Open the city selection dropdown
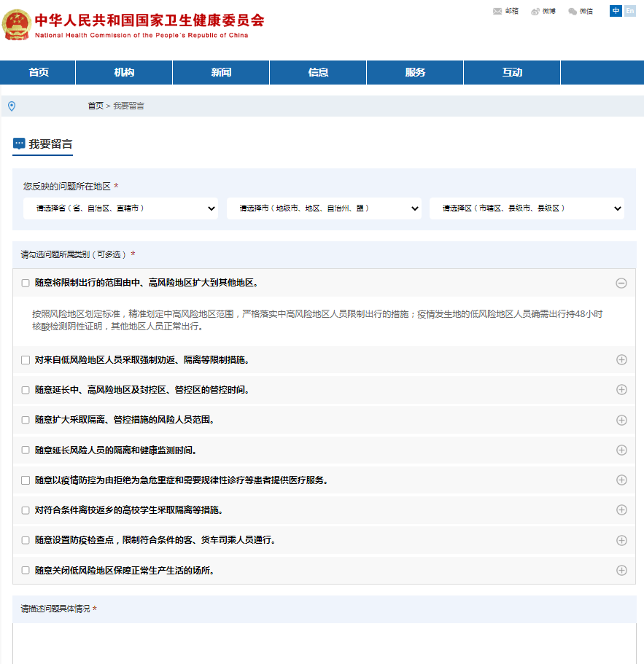Screen dimensions: 644x664 (324, 208)
